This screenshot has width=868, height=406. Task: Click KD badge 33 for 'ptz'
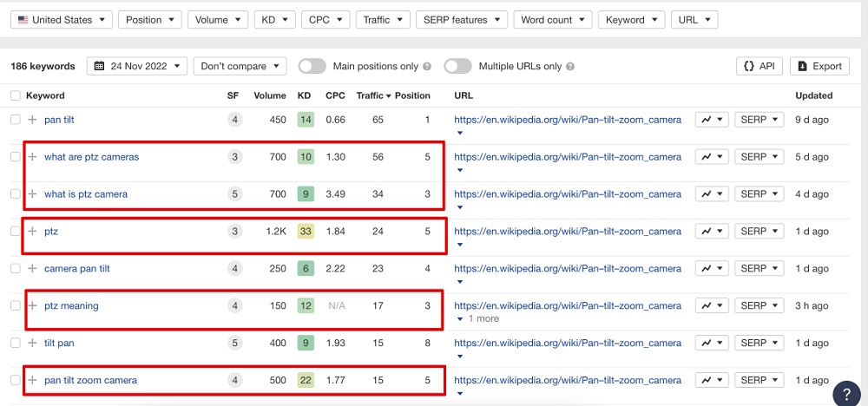306,232
